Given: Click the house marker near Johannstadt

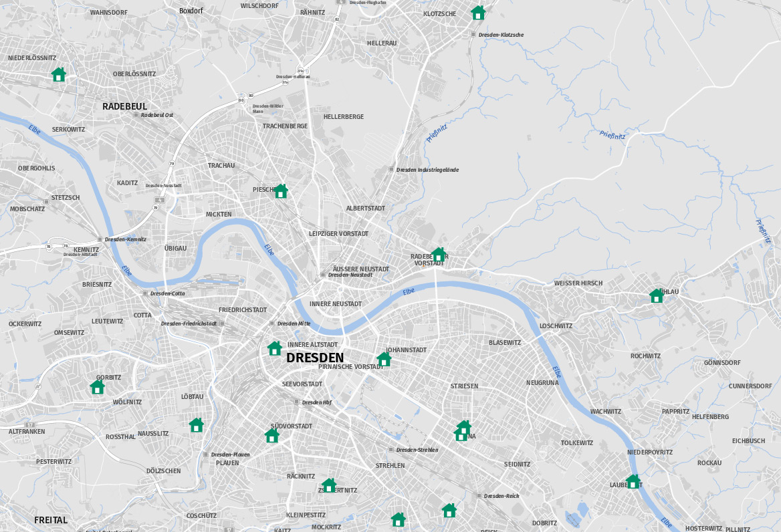Looking at the screenshot, I should tap(384, 360).
